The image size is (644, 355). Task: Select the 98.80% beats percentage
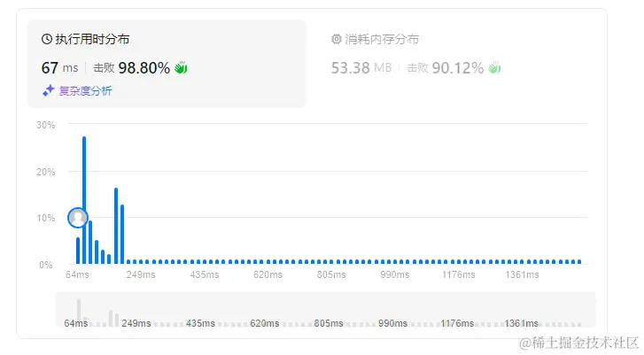144,67
